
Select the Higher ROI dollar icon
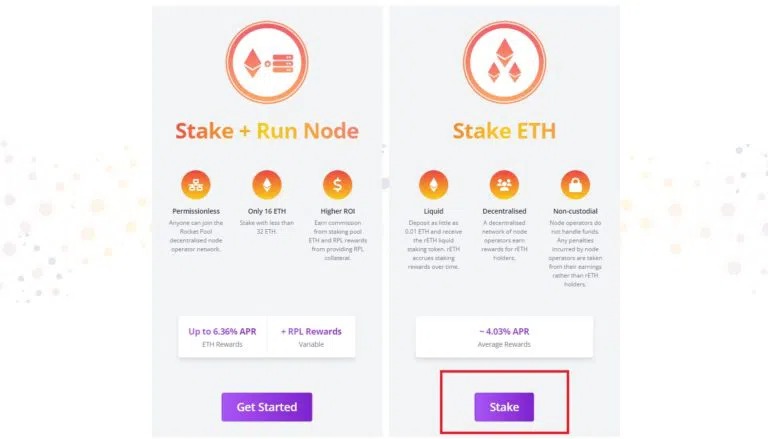pyautogui.click(x=337, y=185)
